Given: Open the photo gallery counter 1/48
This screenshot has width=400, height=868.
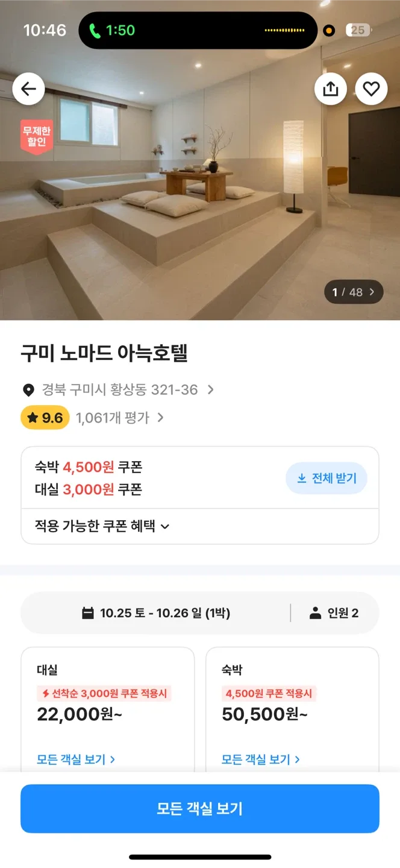Looking at the screenshot, I should [x=353, y=292].
